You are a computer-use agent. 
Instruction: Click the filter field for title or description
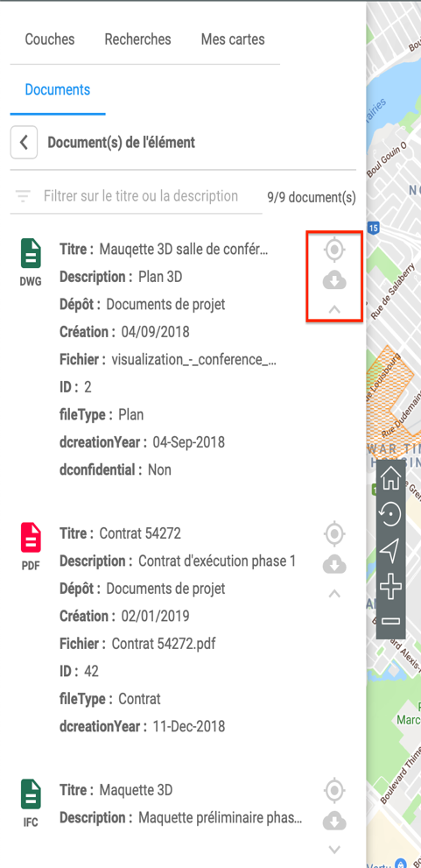coord(136,196)
